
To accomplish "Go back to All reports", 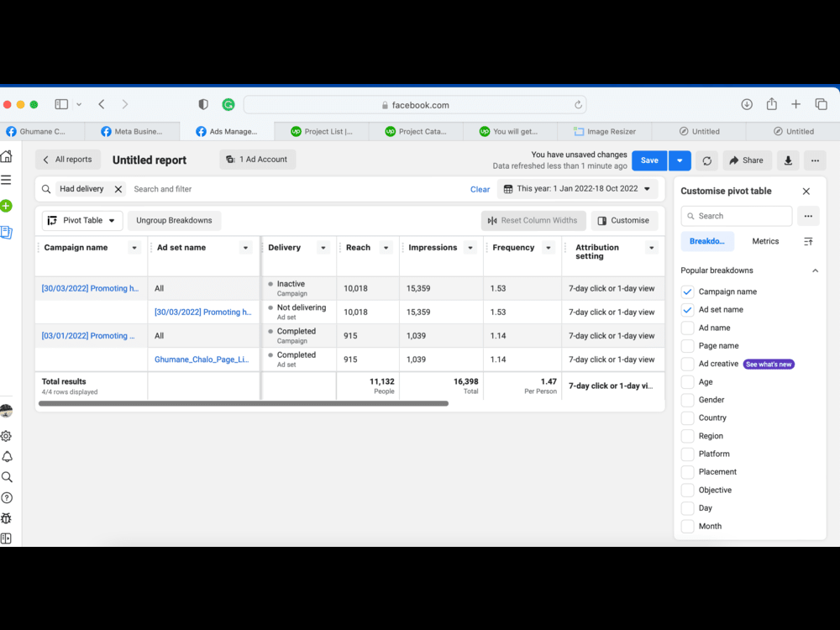I will tap(67, 160).
